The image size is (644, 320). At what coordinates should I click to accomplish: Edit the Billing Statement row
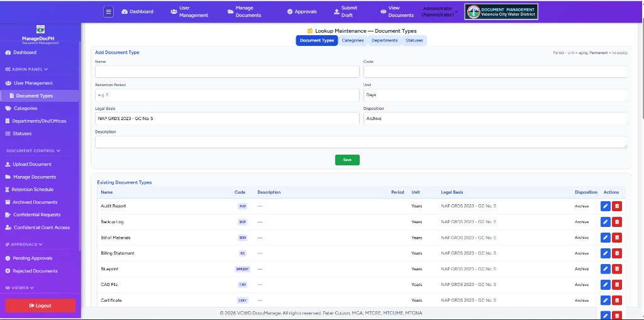click(606, 253)
